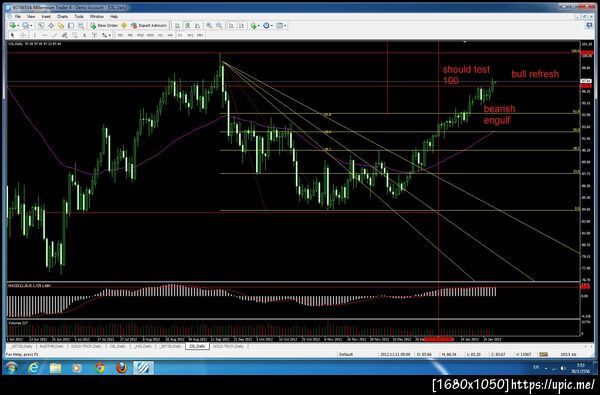Open the Help menu
This screenshot has width=600, height=395.
click(x=114, y=17)
